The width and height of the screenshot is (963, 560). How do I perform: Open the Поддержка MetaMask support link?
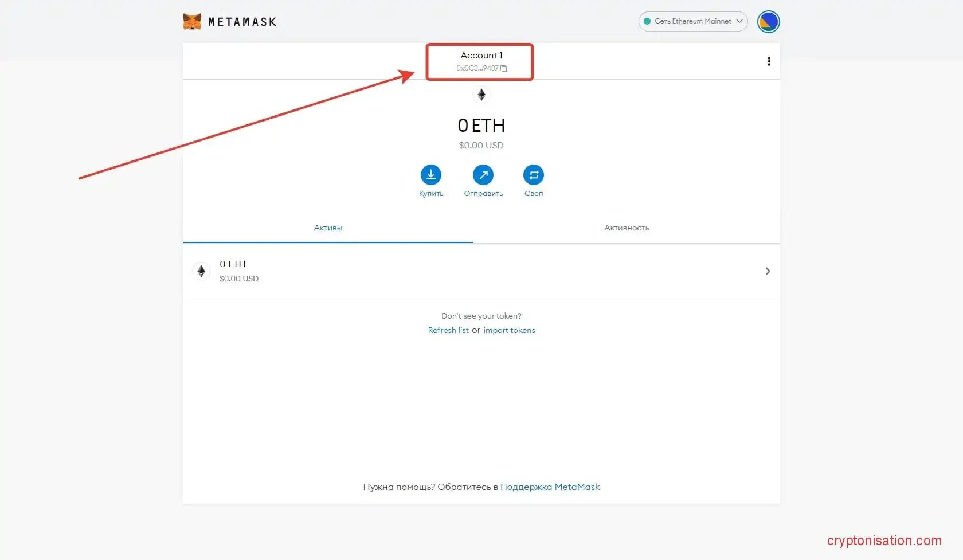tap(550, 487)
